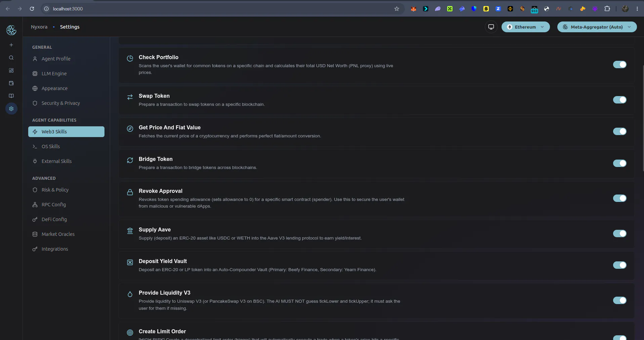
Task: Click the swap arrows icon next to Swap Token
Action: tap(130, 97)
